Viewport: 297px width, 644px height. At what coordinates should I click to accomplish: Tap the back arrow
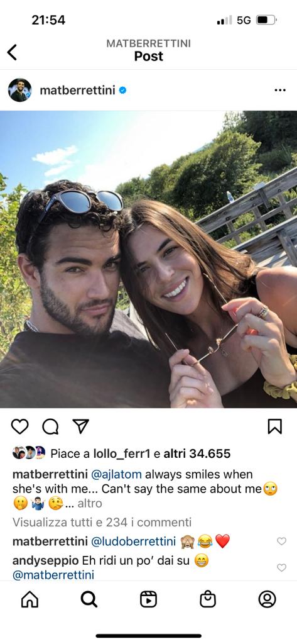tap(13, 52)
